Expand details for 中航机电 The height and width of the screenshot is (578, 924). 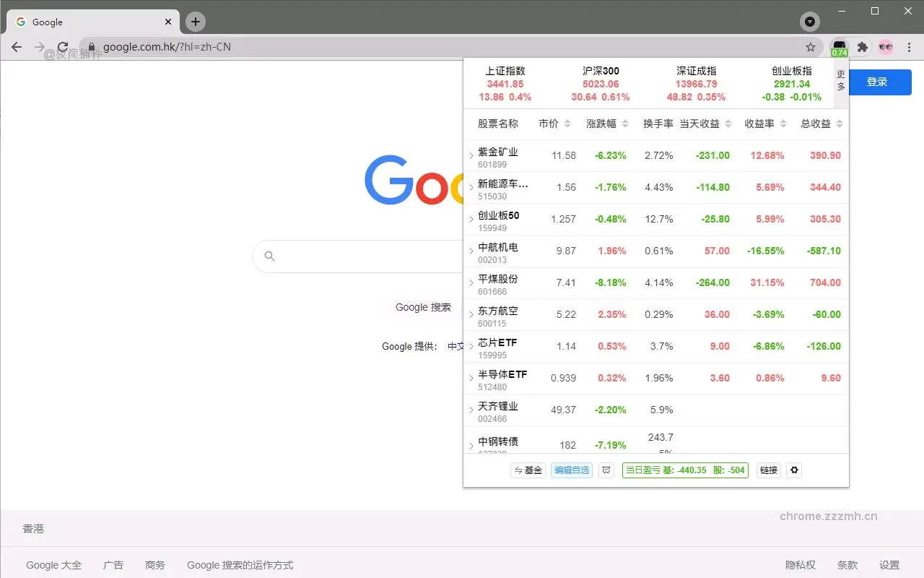471,251
